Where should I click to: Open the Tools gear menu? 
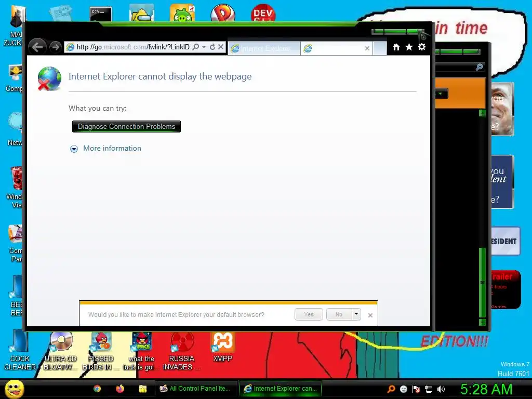coord(422,47)
